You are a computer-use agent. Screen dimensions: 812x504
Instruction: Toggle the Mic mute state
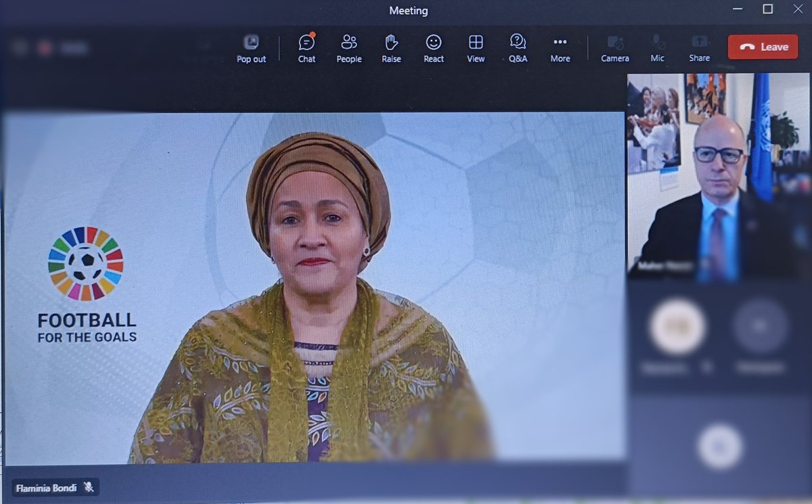pos(657,49)
